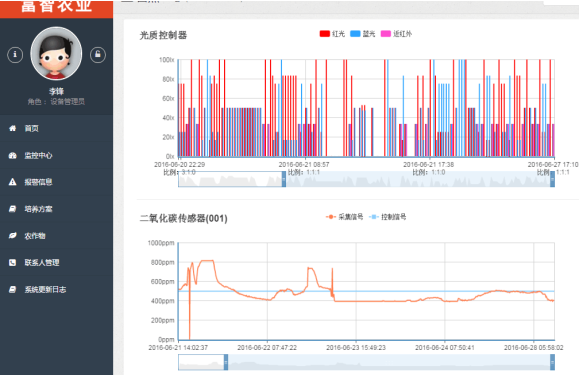Click the leaf icon for 农作物
Image resolution: width=580 pixels, height=375 pixels.
click(13, 236)
